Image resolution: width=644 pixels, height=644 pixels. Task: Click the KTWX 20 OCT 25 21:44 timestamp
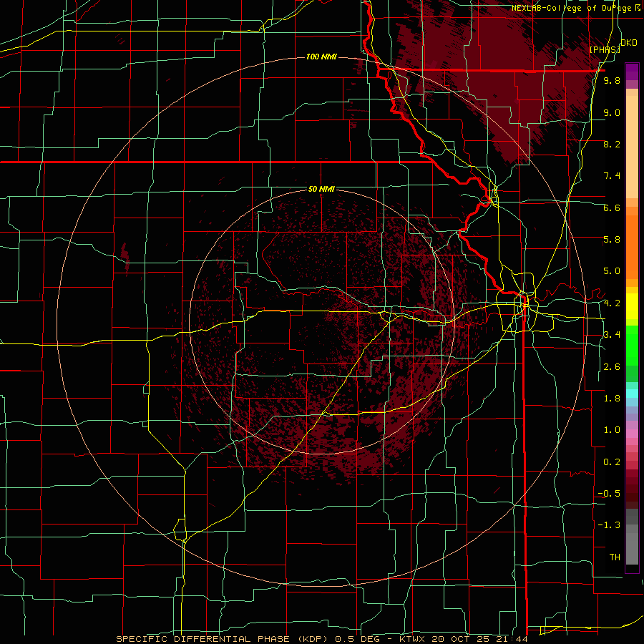tap(463, 639)
